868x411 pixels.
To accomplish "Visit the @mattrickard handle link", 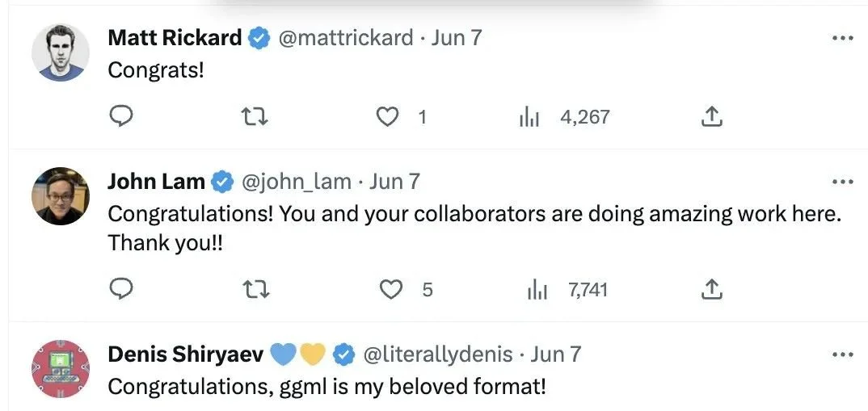I will pyautogui.click(x=345, y=38).
